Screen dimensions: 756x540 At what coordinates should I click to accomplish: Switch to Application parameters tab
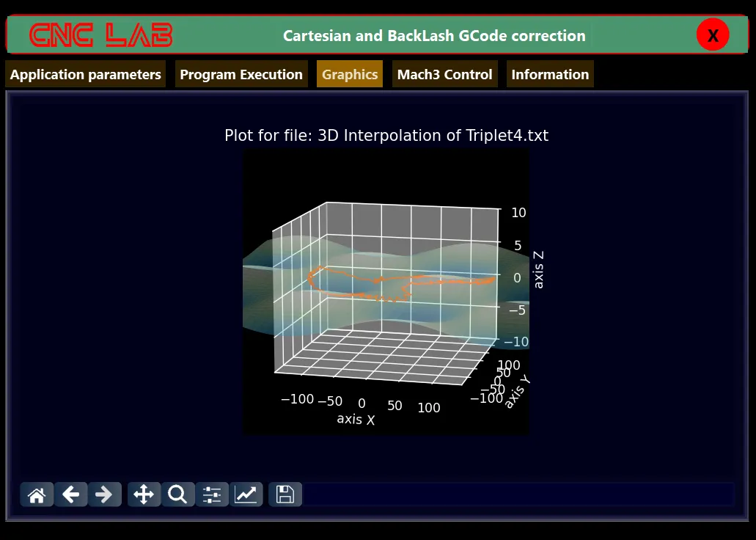[85, 74]
